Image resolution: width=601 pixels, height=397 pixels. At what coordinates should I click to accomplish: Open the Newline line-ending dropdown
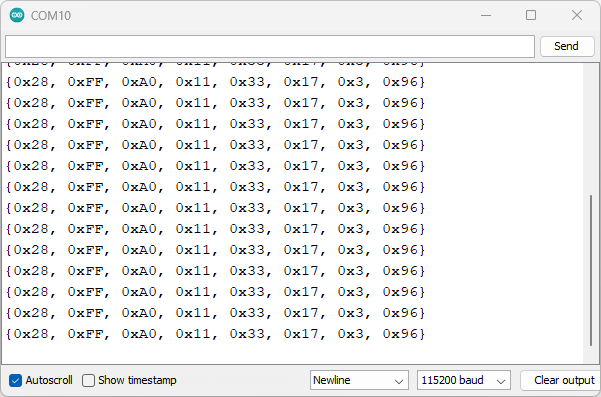(359, 380)
